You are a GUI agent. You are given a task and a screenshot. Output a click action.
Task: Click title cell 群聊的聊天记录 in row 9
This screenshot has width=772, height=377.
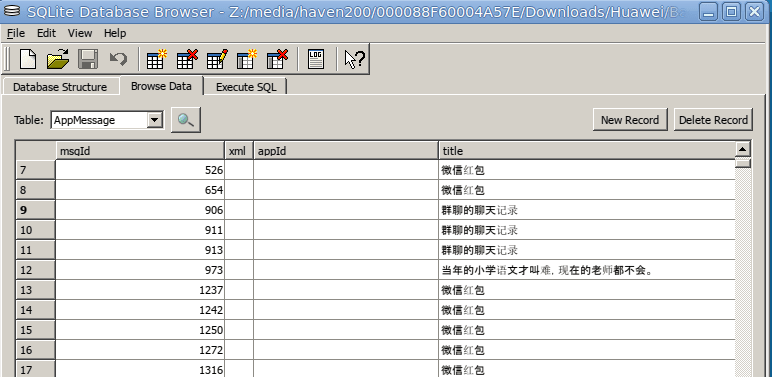pyautogui.click(x=587, y=210)
